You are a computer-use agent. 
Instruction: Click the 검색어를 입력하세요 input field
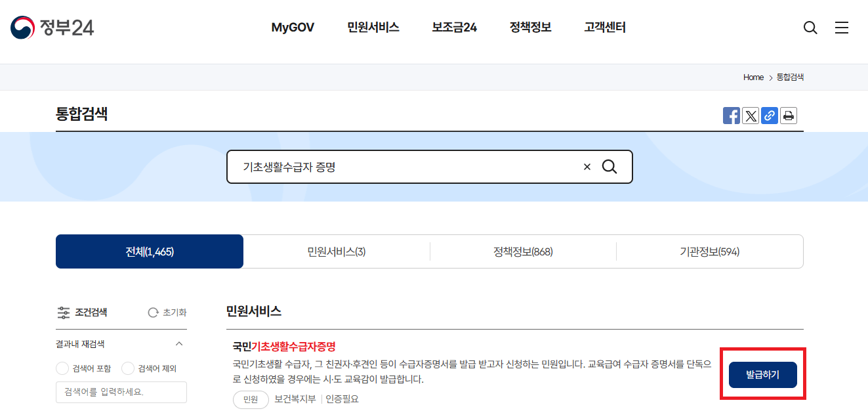121,392
